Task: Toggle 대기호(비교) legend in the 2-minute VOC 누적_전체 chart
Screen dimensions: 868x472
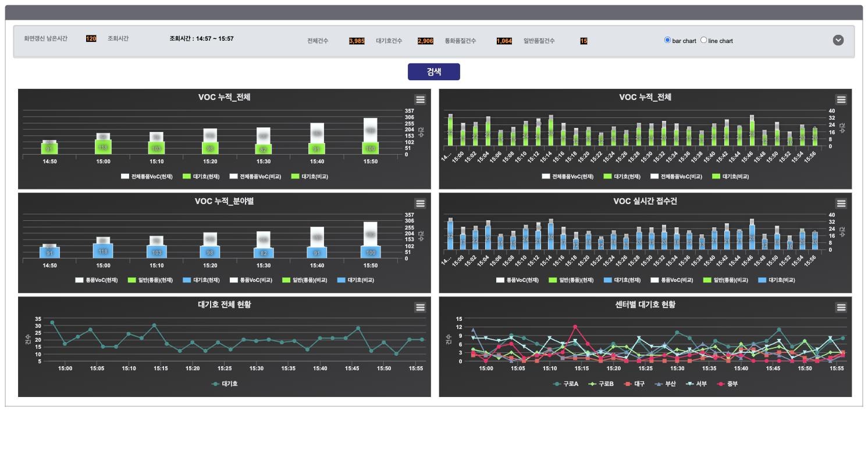Action: click(x=731, y=176)
